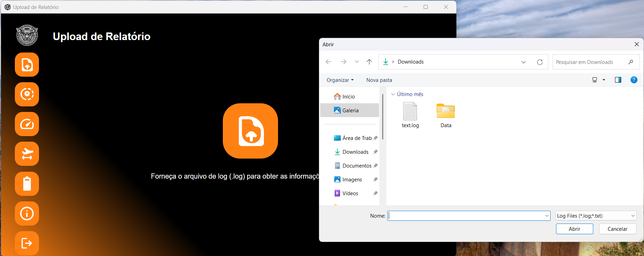Go to Imagens in the sidebar
The height and width of the screenshot is (256, 644).
coord(352,180)
